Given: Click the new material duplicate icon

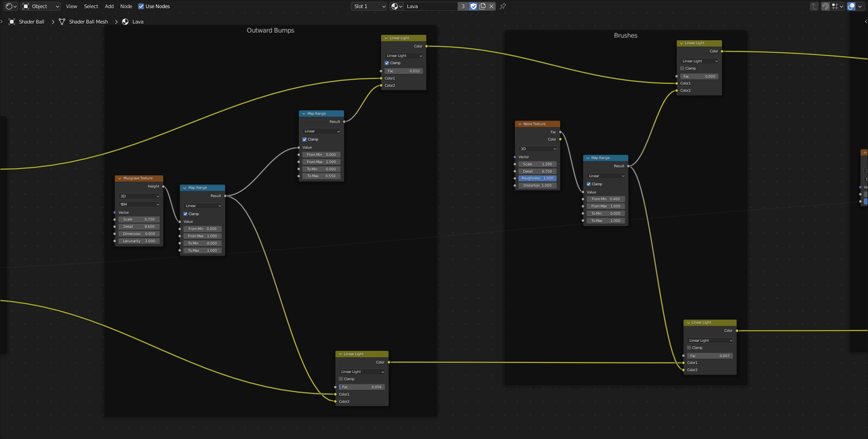Looking at the screenshot, I should pyautogui.click(x=482, y=6).
